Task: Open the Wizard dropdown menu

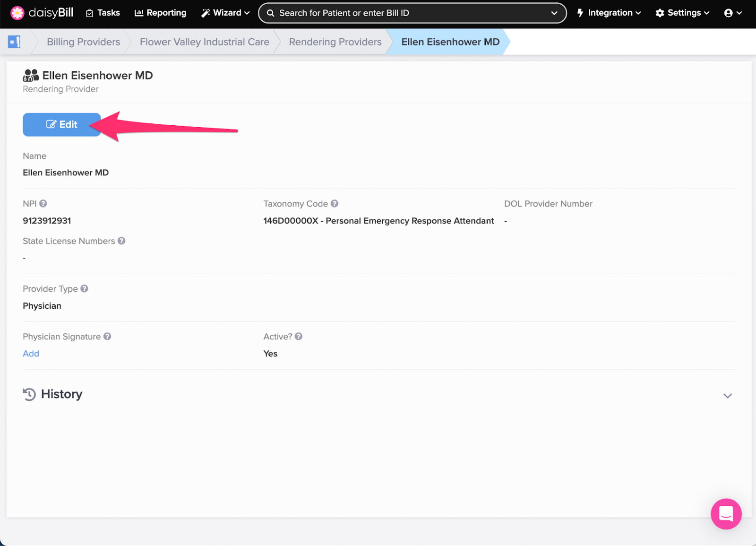Action: coord(225,13)
